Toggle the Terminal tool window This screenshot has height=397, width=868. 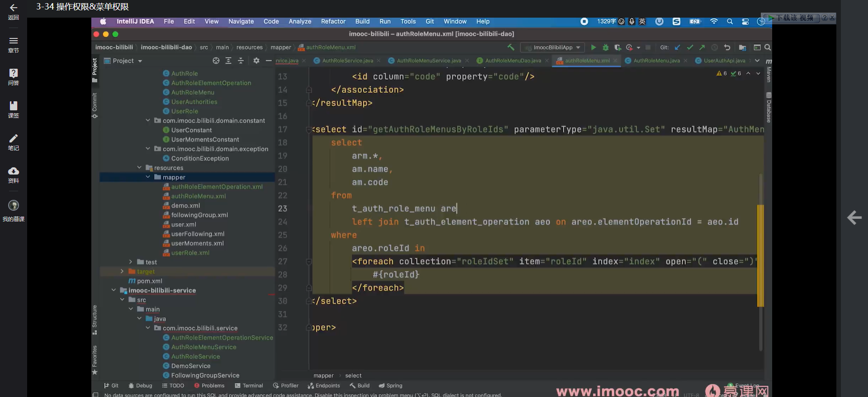pos(249,386)
